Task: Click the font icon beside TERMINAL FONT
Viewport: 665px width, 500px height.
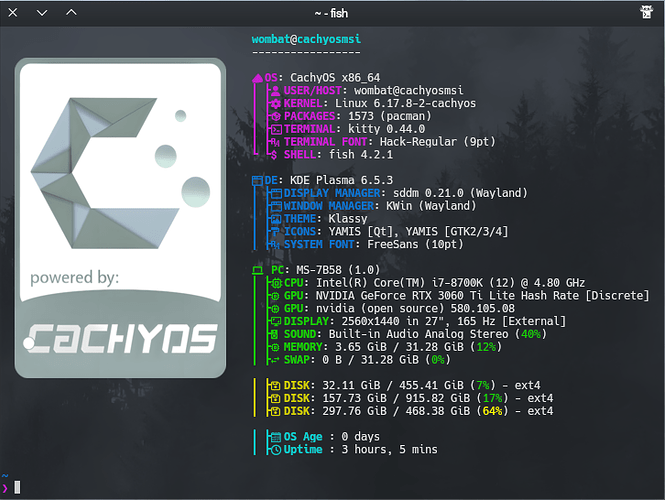Action: pos(276,142)
